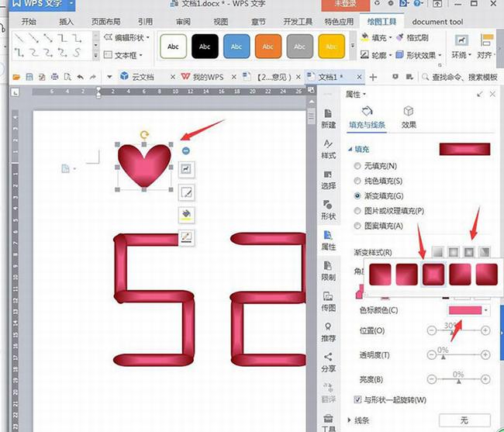Click the rotate handle above the heart
Image resolution: width=504 pixels, height=432 pixels.
click(145, 134)
